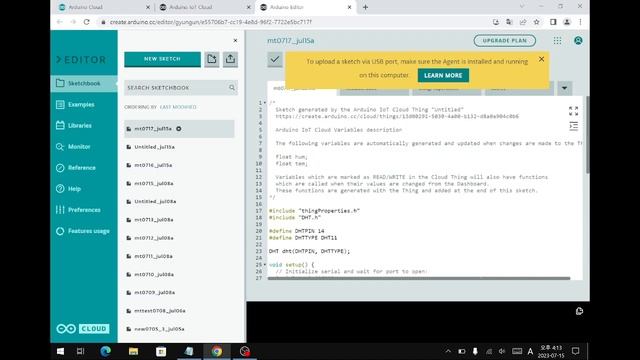Viewport: 640px width, 360px height.
Task: Open Preferences in the sidebar
Action: (84, 210)
